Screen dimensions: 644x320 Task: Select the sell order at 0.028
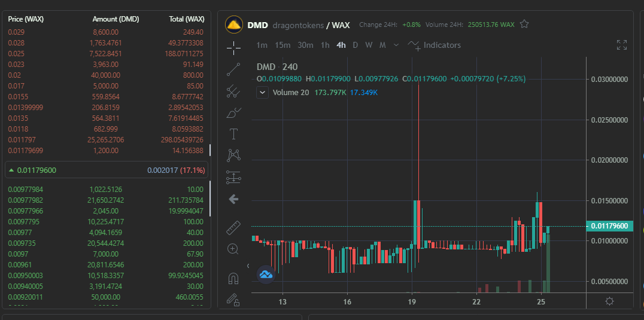tap(107, 42)
